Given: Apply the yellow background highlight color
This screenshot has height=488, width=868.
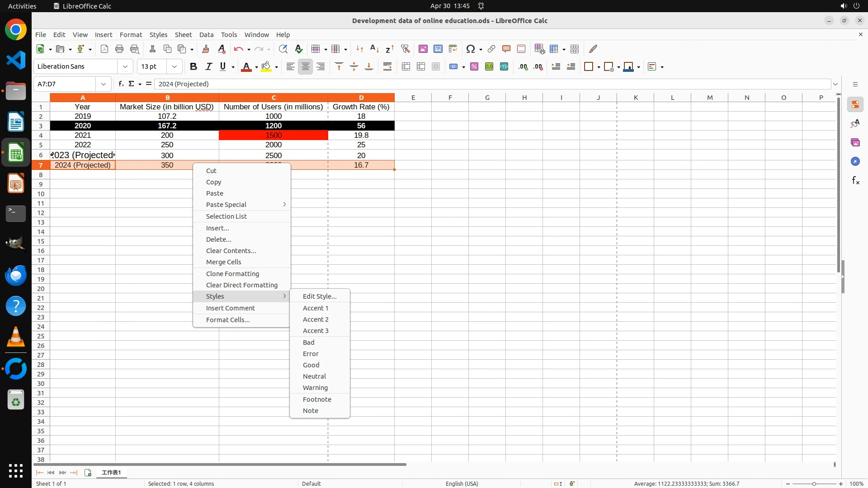Looking at the screenshot, I should click(266, 67).
